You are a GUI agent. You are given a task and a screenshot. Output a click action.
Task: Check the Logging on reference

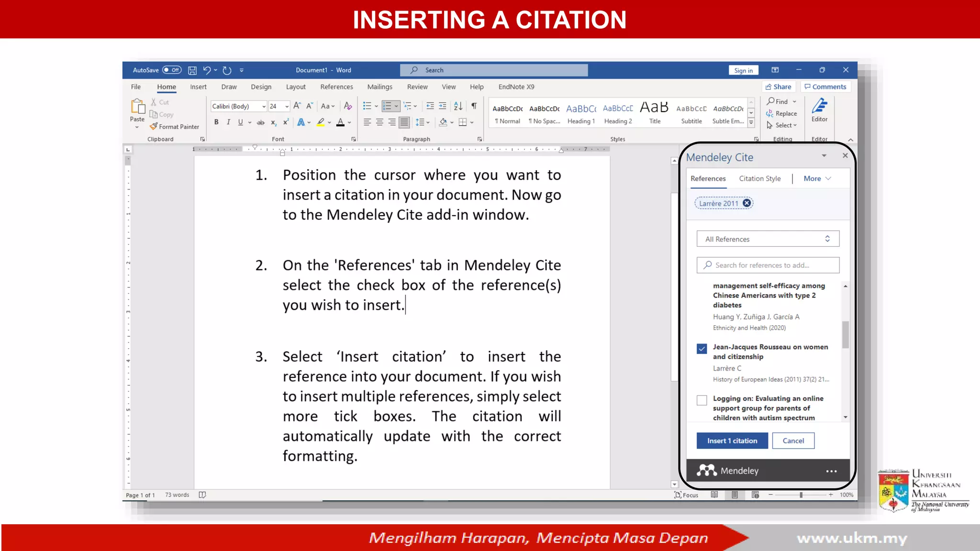[702, 400]
